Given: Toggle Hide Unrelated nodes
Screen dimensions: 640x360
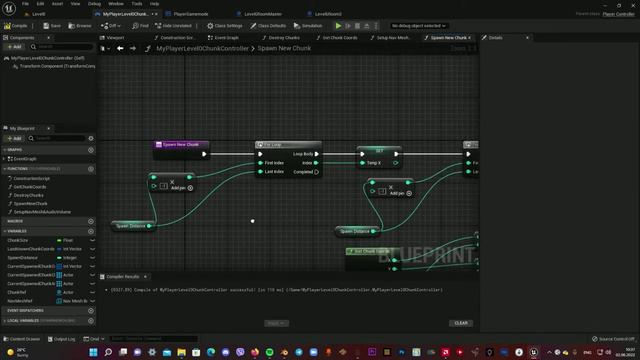Looking at the screenshot, I should click(x=173, y=26).
